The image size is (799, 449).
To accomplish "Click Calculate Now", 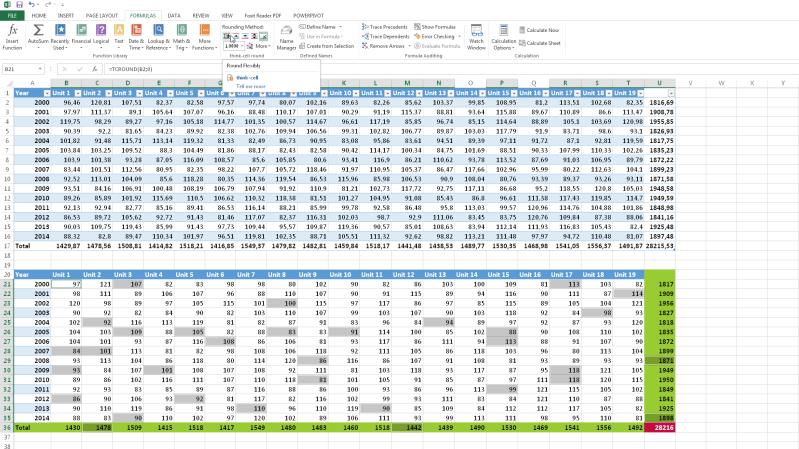I will click(539, 30).
